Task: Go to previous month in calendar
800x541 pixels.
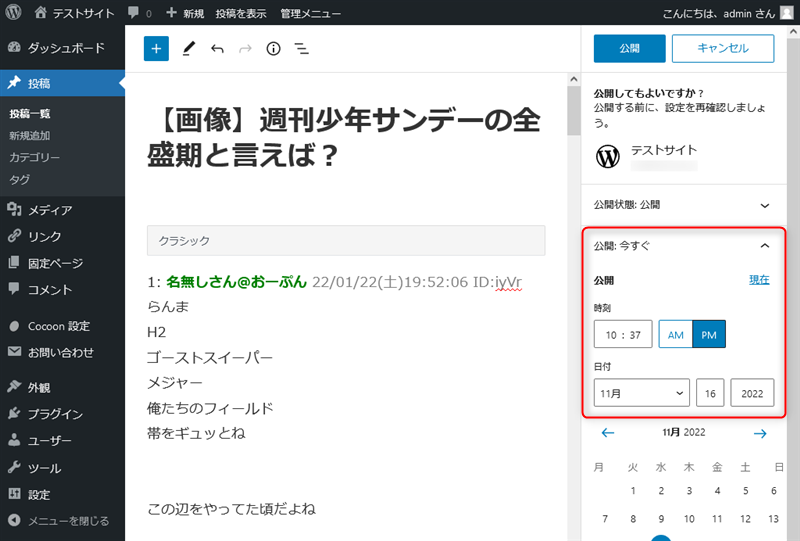Action: (x=608, y=433)
